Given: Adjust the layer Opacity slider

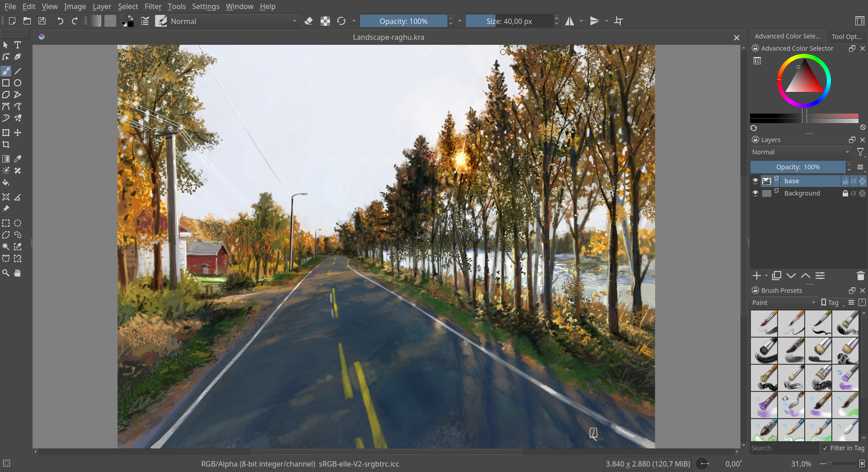Looking at the screenshot, I should pyautogui.click(x=798, y=167).
